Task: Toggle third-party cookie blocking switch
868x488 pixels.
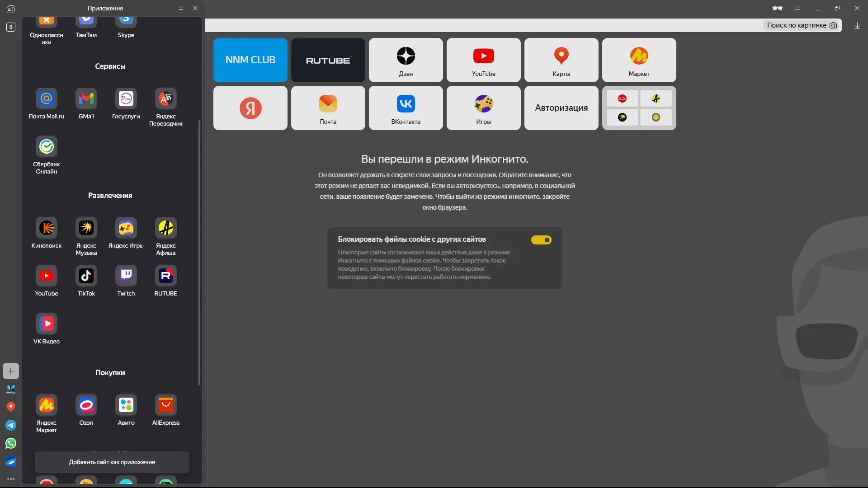Action: [x=541, y=240]
